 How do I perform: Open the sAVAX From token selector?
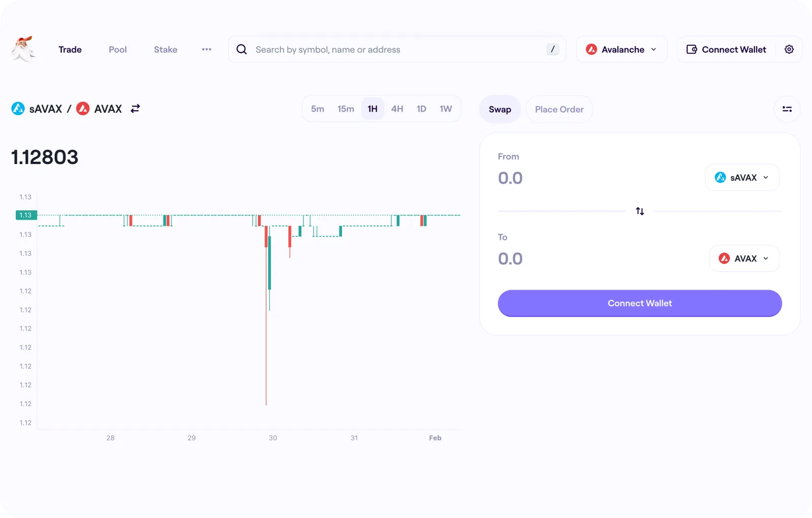pyautogui.click(x=742, y=177)
